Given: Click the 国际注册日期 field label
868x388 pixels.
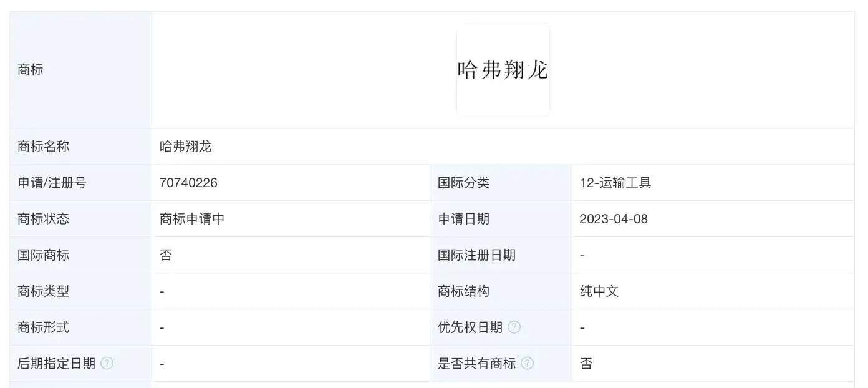Looking at the screenshot, I should coord(476,255).
